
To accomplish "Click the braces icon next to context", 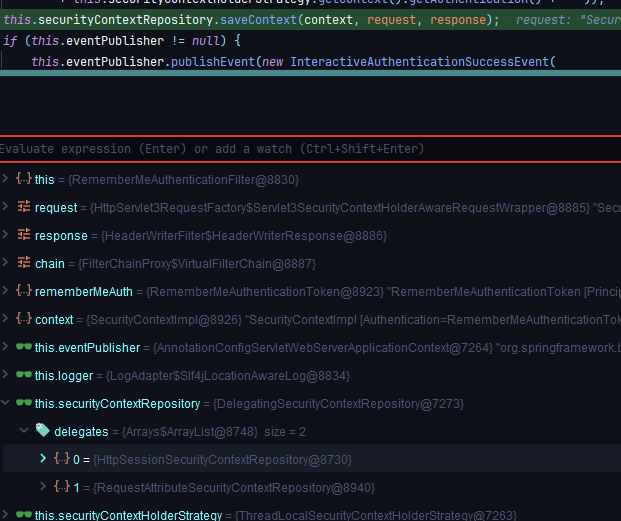I will point(23,319).
